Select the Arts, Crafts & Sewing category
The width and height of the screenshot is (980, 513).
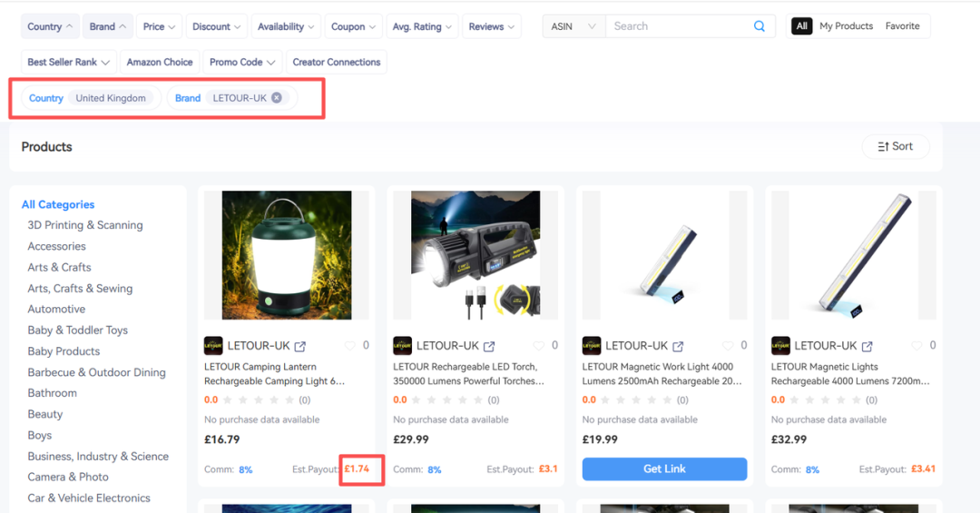tap(80, 289)
